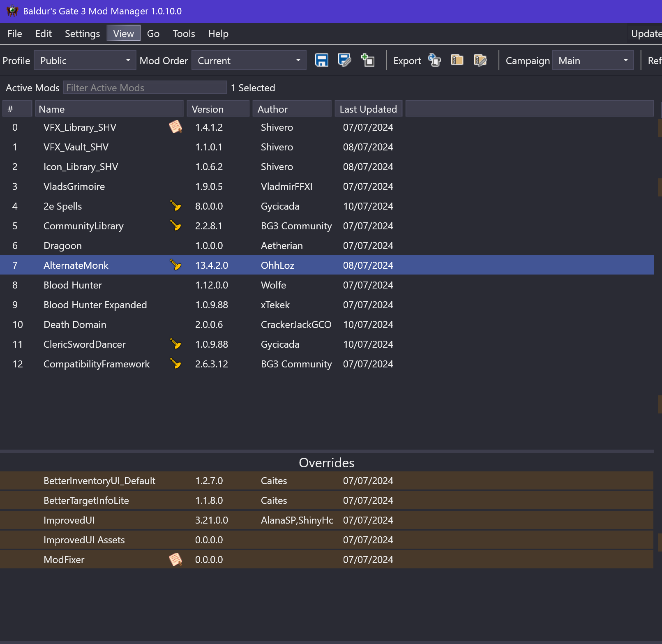The width and height of the screenshot is (662, 644).
Task: Click the scroll icon beside ModFixer
Action: click(175, 559)
